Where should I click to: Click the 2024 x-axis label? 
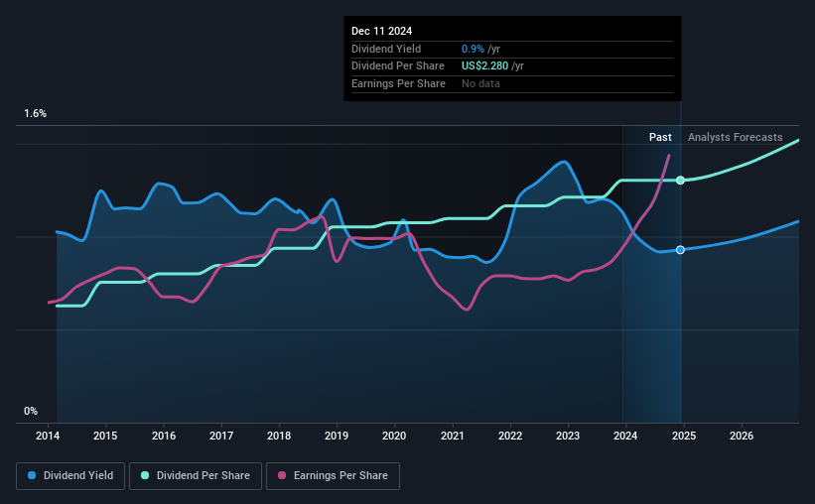(x=625, y=436)
